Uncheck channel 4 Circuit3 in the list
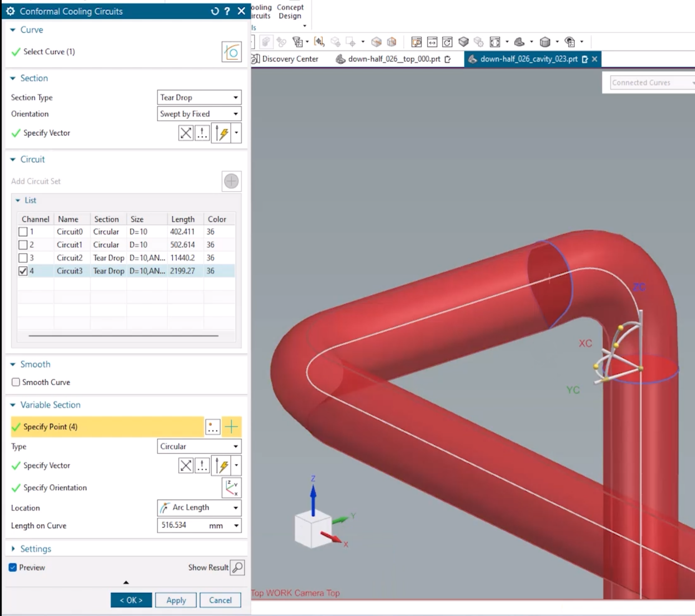This screenshot has height=616, width=695. (23, 271)
